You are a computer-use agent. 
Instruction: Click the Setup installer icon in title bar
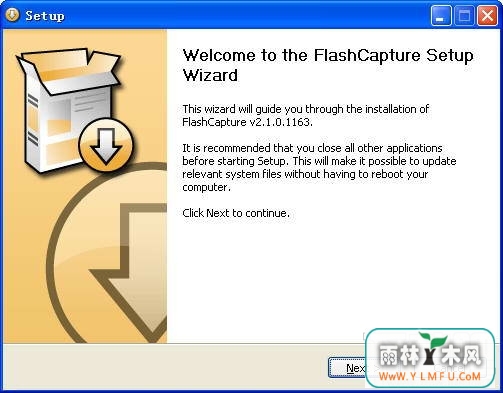(x=13, y=15)
